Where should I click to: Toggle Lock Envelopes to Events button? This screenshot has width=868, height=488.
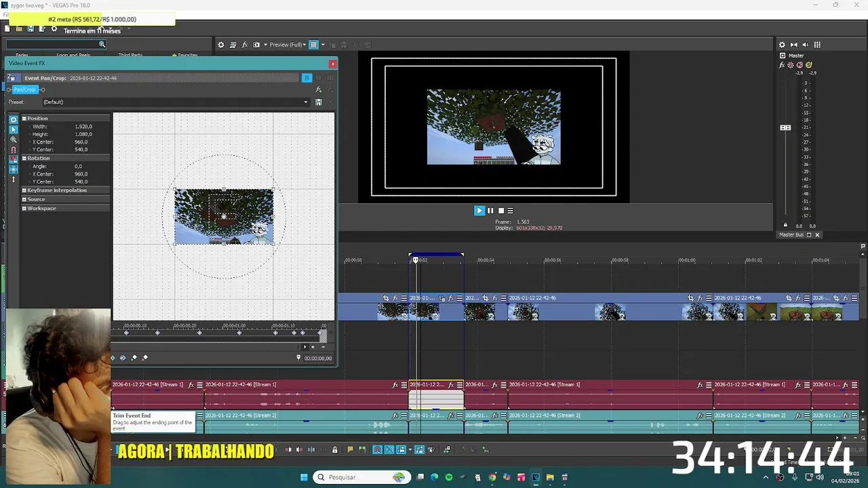[x=419, y=449]
